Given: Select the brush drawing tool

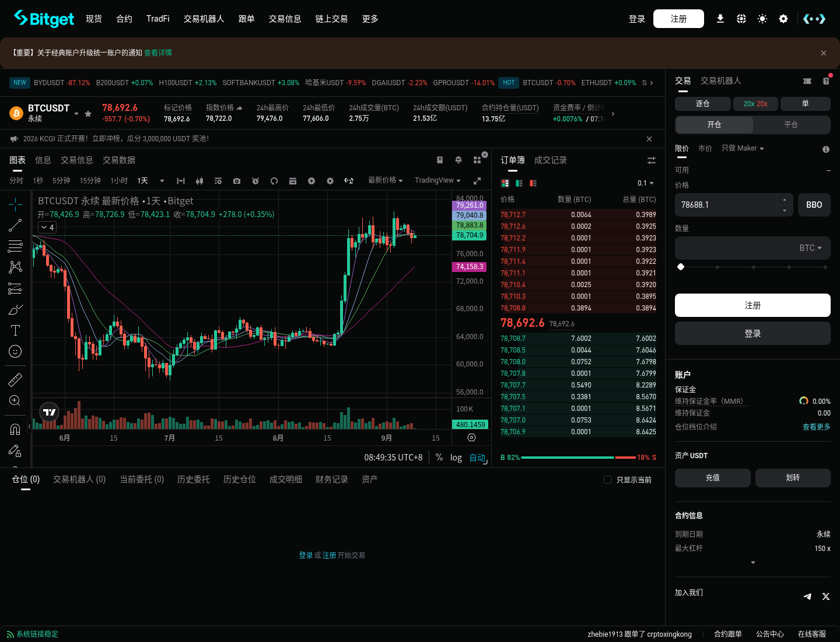Looking at the screenshot, I should (x=15, y=309).
